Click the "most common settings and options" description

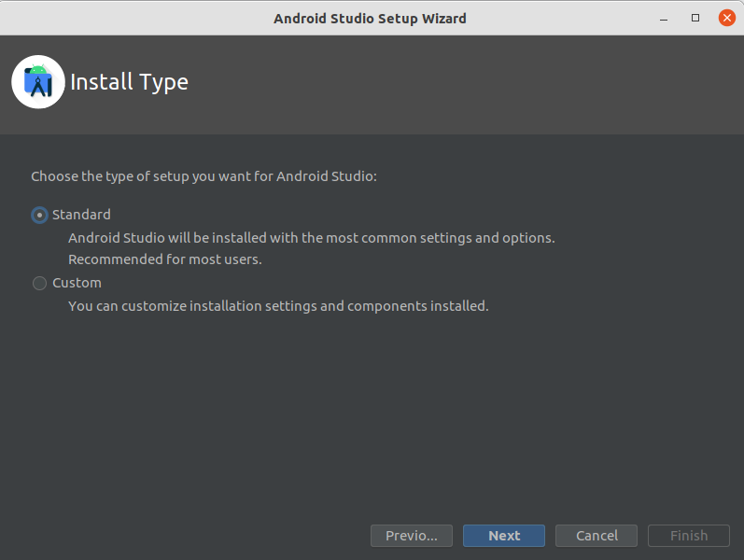point(312,238)
